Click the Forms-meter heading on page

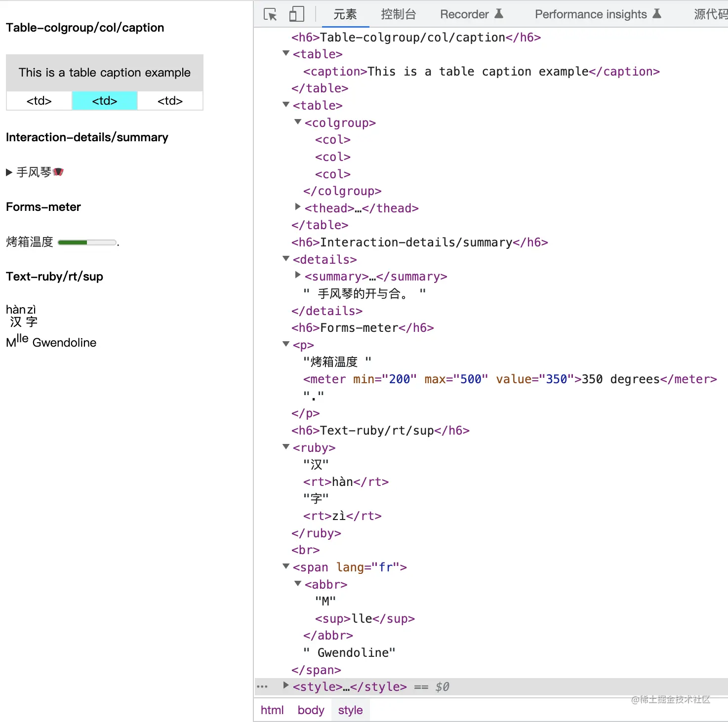[x=43, y=207]
